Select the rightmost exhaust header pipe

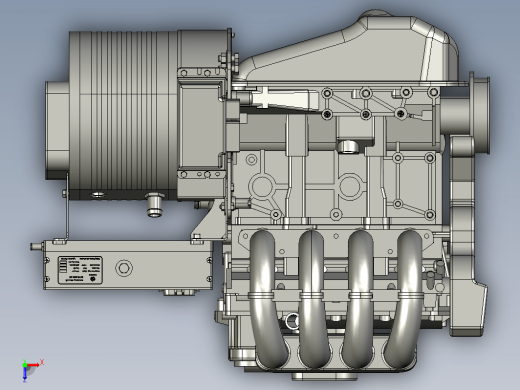coord(402,297)
